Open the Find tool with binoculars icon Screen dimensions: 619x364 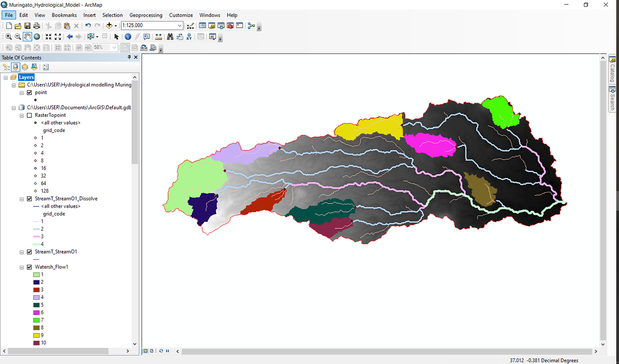pos(170,36)
